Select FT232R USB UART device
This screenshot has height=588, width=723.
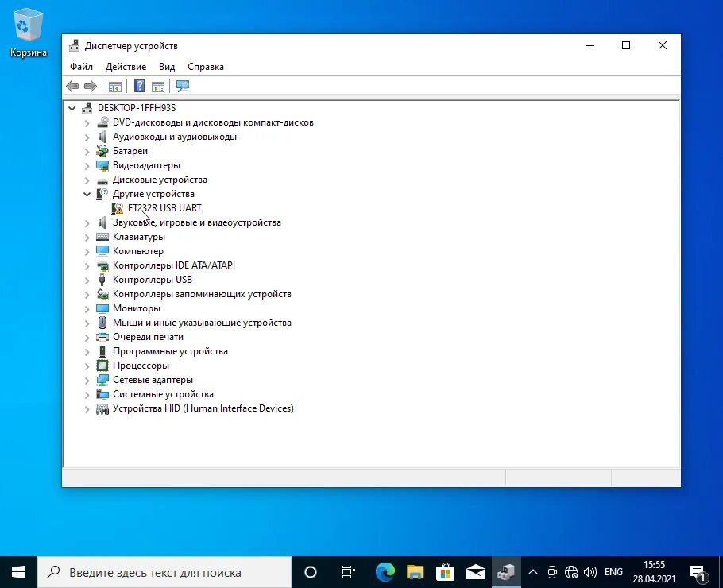point(164,208)
